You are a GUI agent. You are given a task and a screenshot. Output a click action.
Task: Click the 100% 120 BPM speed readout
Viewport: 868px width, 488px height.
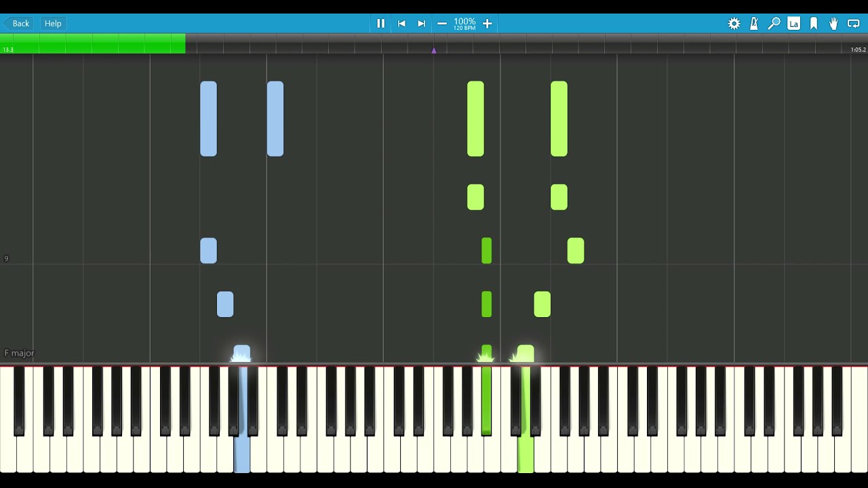click(x=465, y=24)
